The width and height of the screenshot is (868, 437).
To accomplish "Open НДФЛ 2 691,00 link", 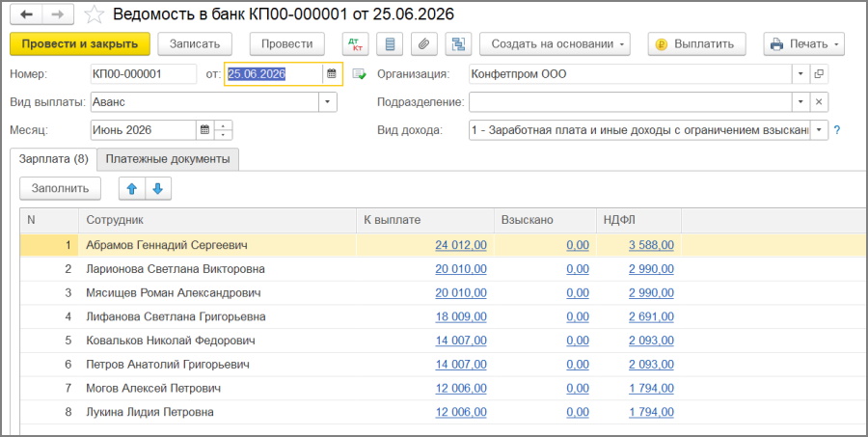I will pos(651,316).
